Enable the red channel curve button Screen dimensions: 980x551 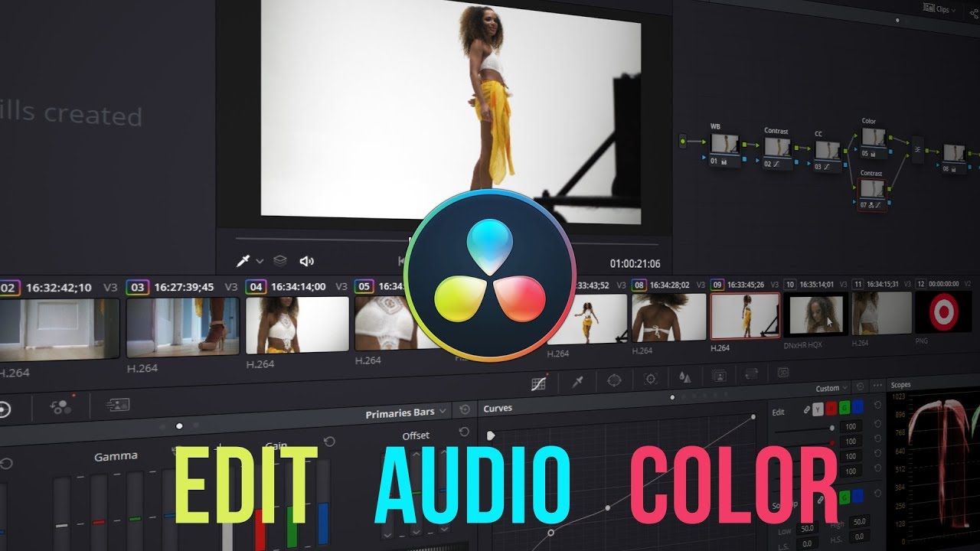point(831,409)
